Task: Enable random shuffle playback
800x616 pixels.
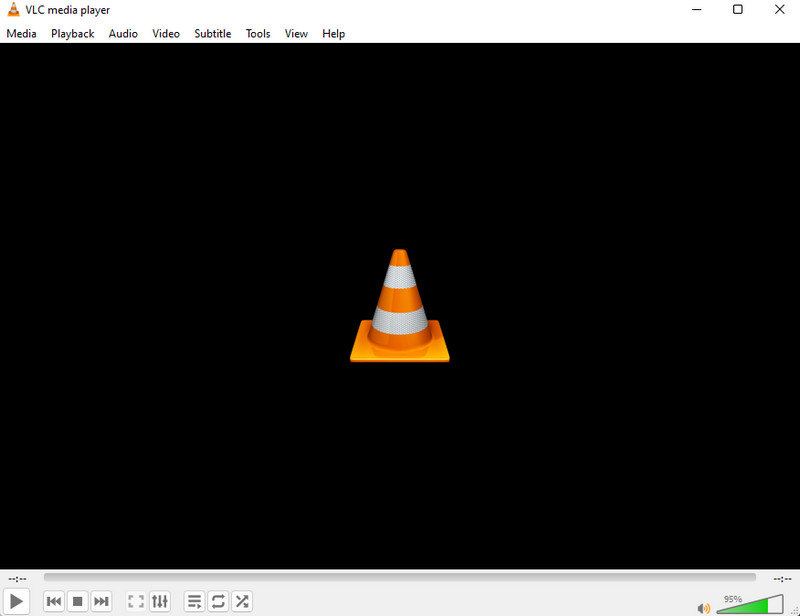Action: [242, 601]
